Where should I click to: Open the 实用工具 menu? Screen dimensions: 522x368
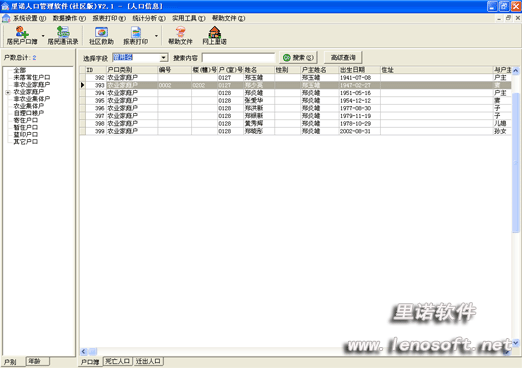click(189, 18)
